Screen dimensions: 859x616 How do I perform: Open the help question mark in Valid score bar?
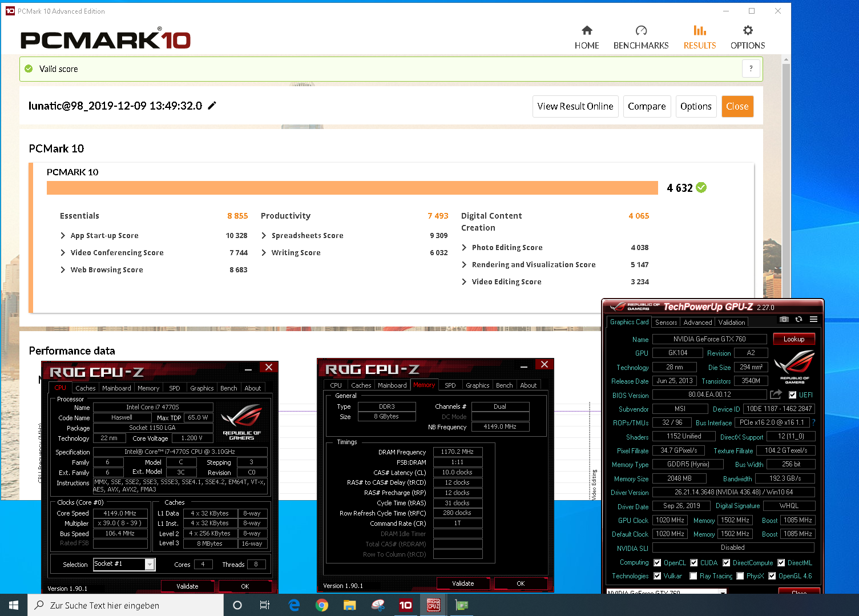[x=751, y=69]
